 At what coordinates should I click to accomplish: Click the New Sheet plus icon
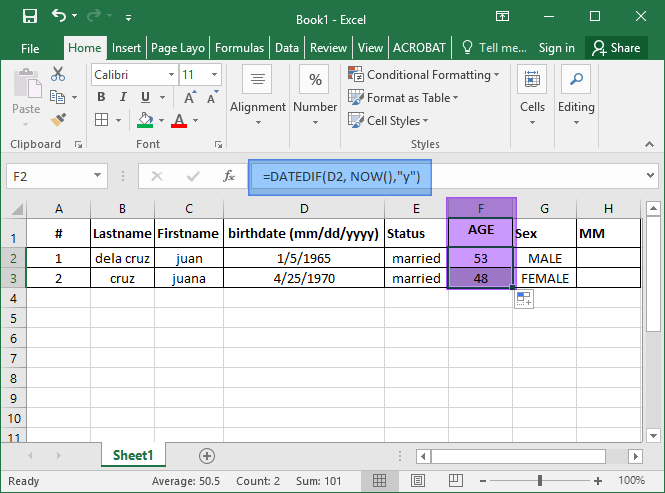coord(207,456)
